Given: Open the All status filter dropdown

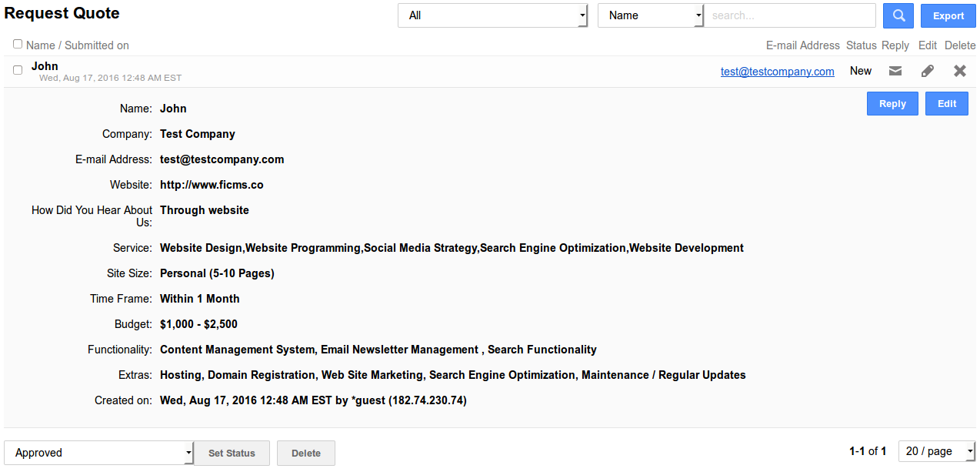Looking at the screenshot, I should pyautogui.click(x=492, y=15).
